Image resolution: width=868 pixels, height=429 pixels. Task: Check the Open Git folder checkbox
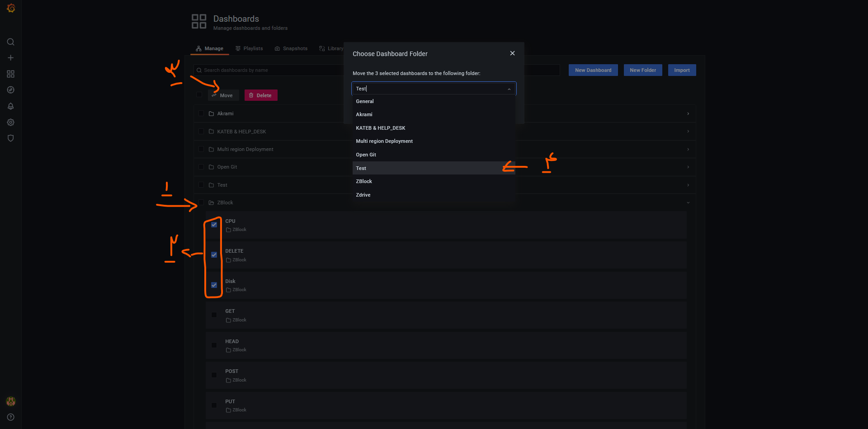click(x=201, y=167)
